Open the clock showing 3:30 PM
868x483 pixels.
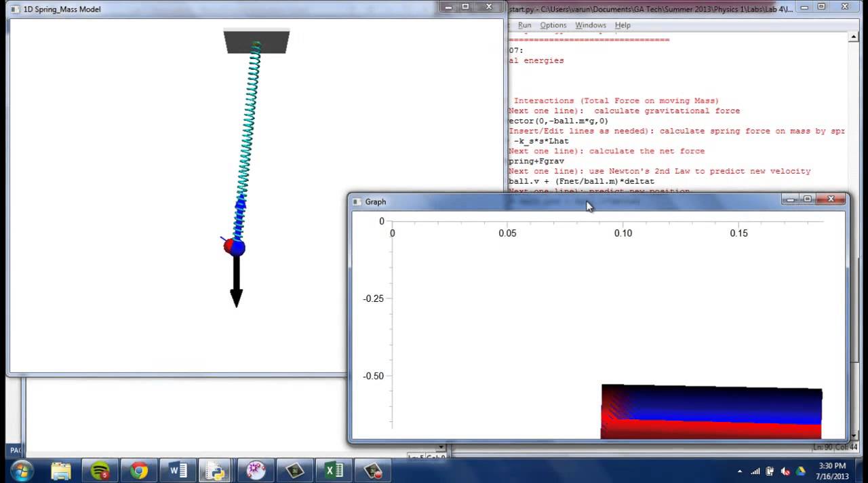[x=831, y=471]
